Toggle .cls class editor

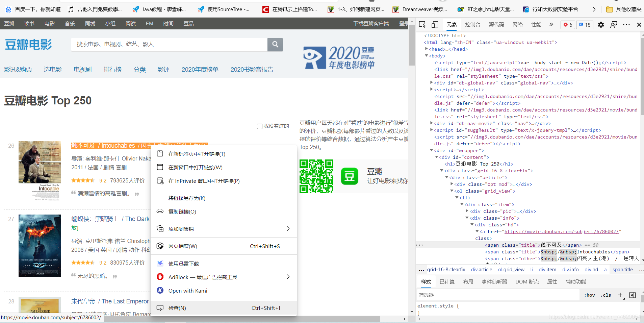point(606,295)
